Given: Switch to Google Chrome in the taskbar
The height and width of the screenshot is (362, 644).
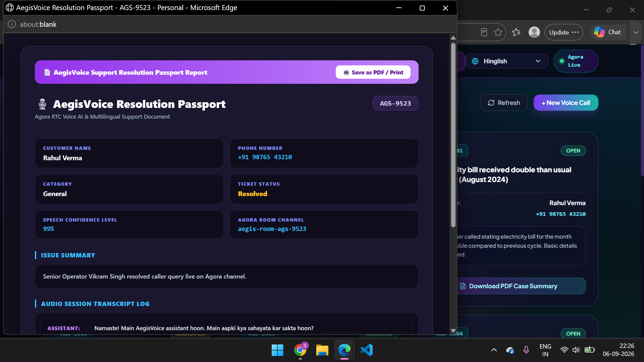Looking at the screenshot, I should [300, 350].
